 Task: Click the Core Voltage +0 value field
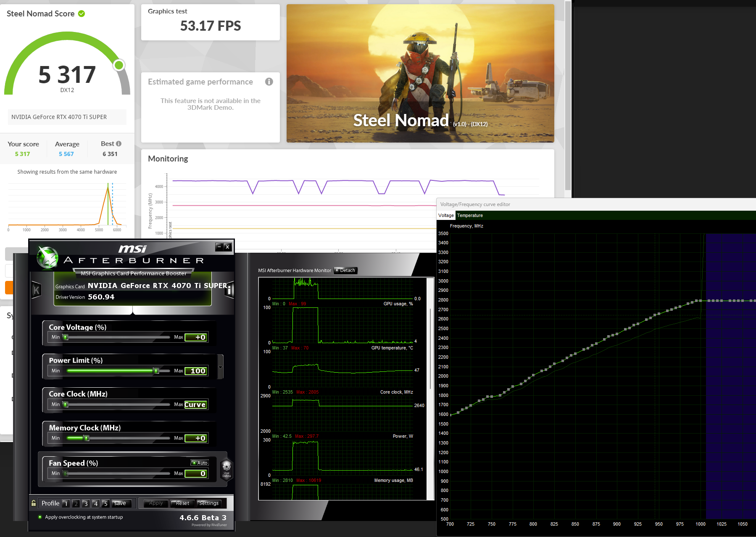[x=196, y=337]
